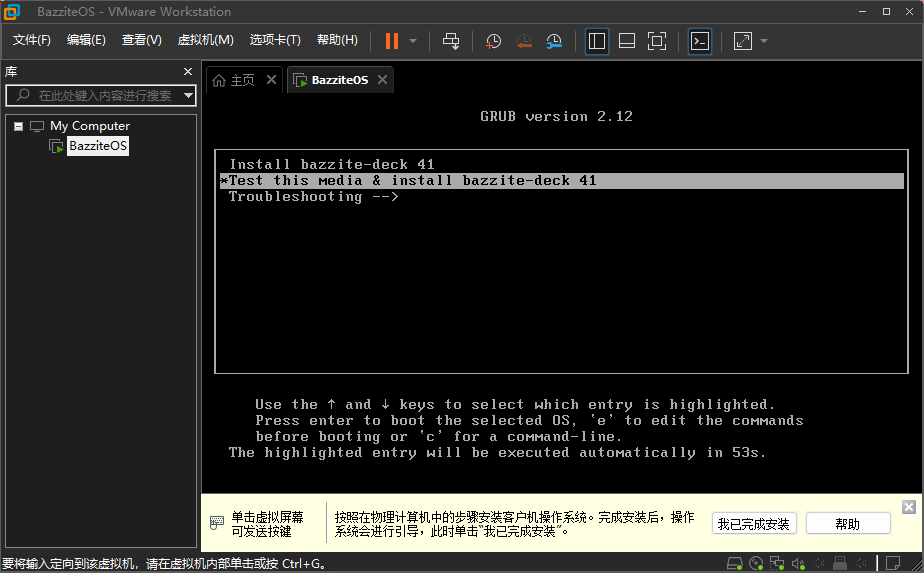
Task: Toggle the console view icon
Action: pos(699,41)
